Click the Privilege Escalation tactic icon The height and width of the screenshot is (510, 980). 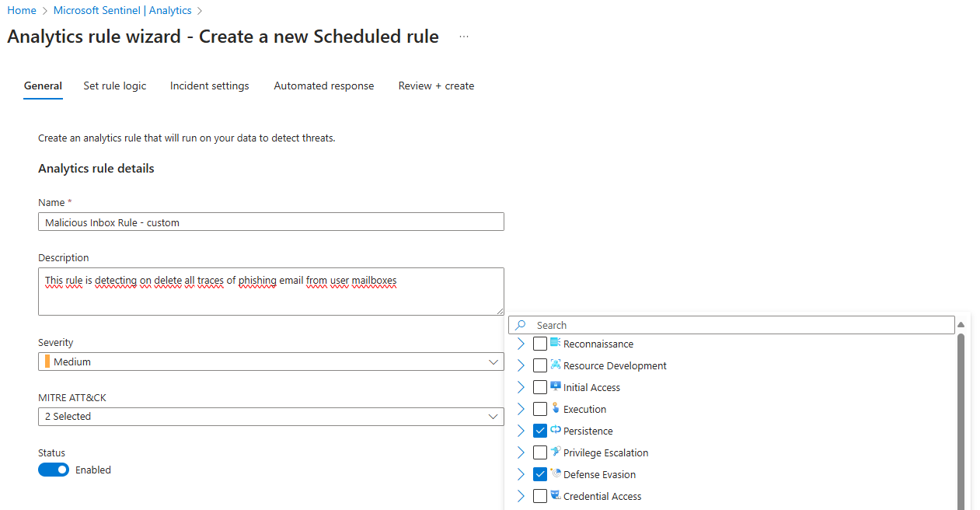[x=555, y=452]
